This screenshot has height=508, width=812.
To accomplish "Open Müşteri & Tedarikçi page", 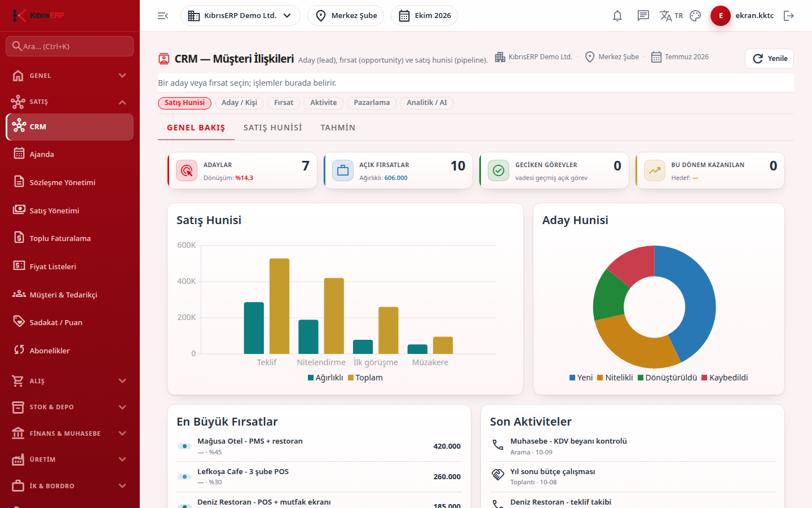I will [x=70, y=295].
